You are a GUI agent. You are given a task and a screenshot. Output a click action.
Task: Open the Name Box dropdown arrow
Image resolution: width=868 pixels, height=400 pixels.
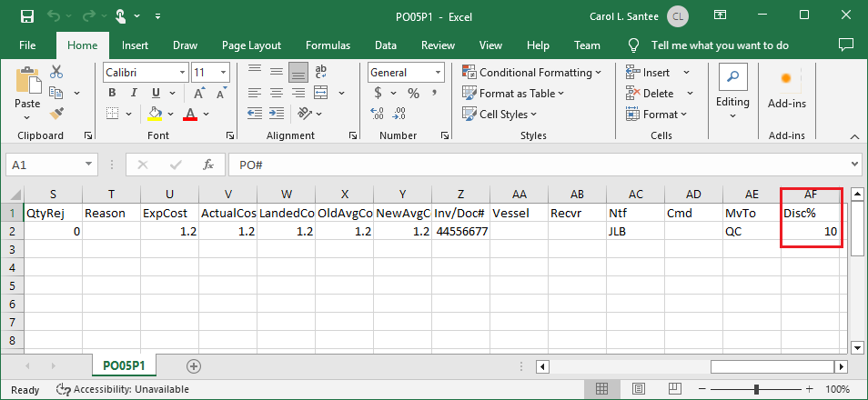pyautogui.click(x=88, y=165)
